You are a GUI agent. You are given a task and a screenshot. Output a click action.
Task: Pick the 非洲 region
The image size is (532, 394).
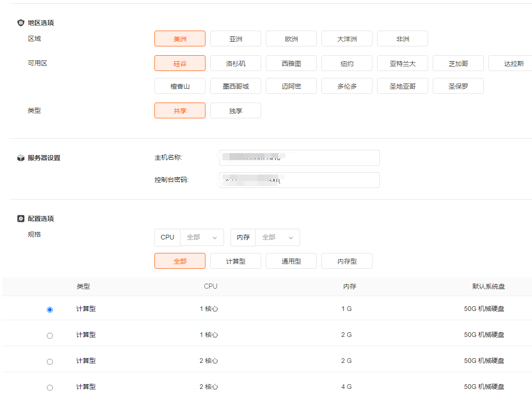pyautogui.click(x=403, y=39)
